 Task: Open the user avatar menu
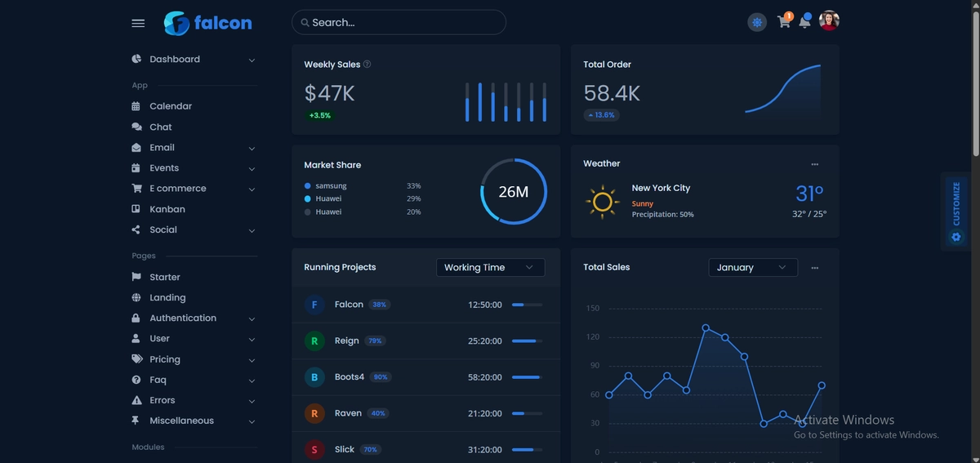829,21
